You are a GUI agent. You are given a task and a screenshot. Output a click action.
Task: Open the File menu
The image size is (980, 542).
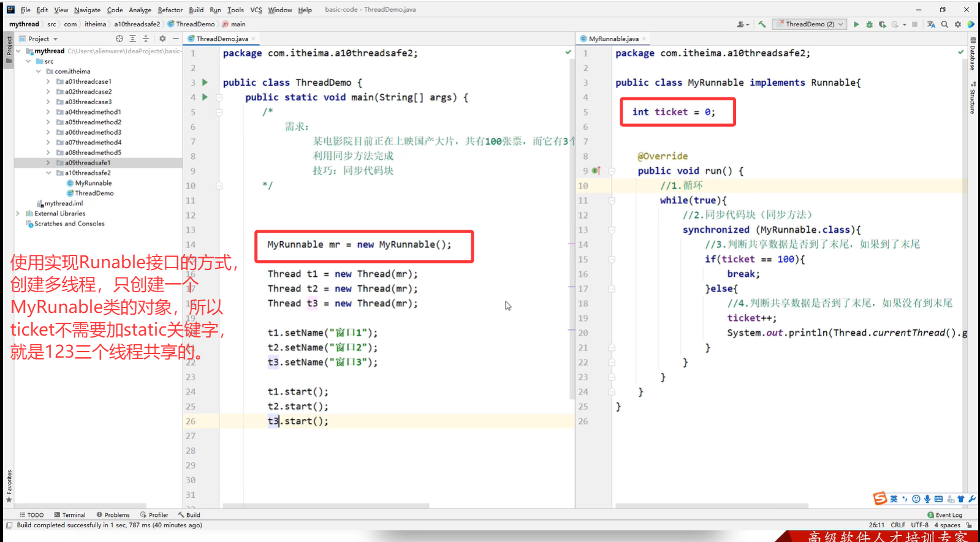tap(26, 10)
